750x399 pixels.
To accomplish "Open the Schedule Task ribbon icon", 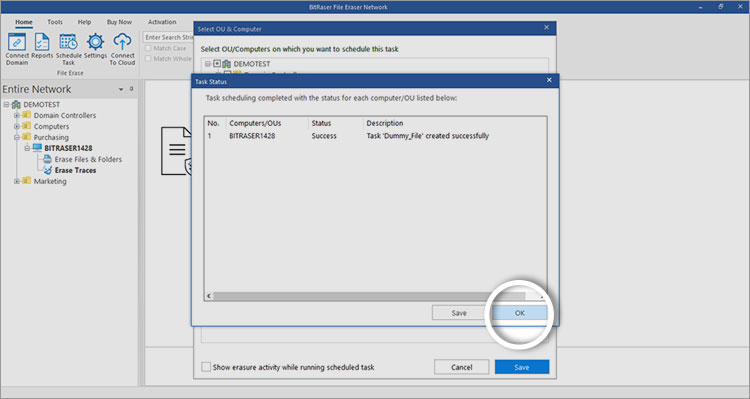I will (x=68, y=42).
